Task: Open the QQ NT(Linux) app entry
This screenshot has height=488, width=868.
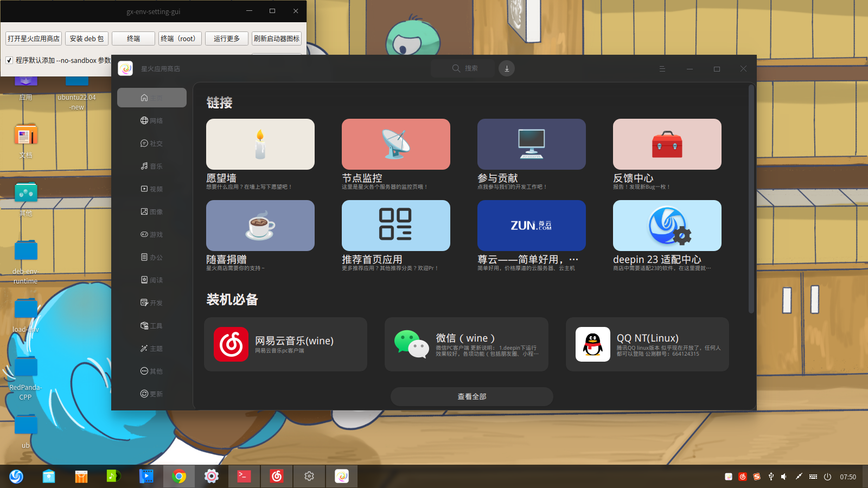Action: point(647,344)
